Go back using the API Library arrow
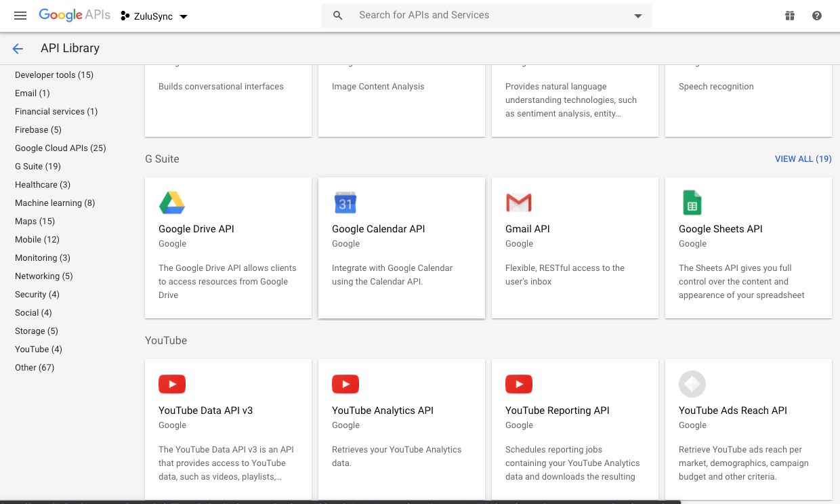This screenshot has height=504, width=840. coord(18,49)
